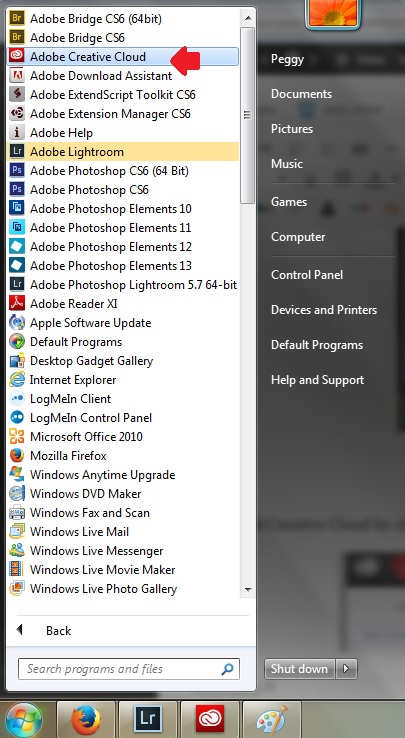The width and height of the screenshot is (405, 738).
Task: Launch Internet Explorer
Action: 123,380
